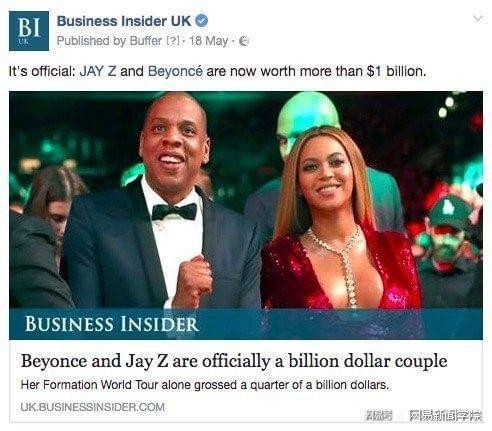The image size is (492, 431).
Task: Click the globe public audience icon
Action: 244,41
